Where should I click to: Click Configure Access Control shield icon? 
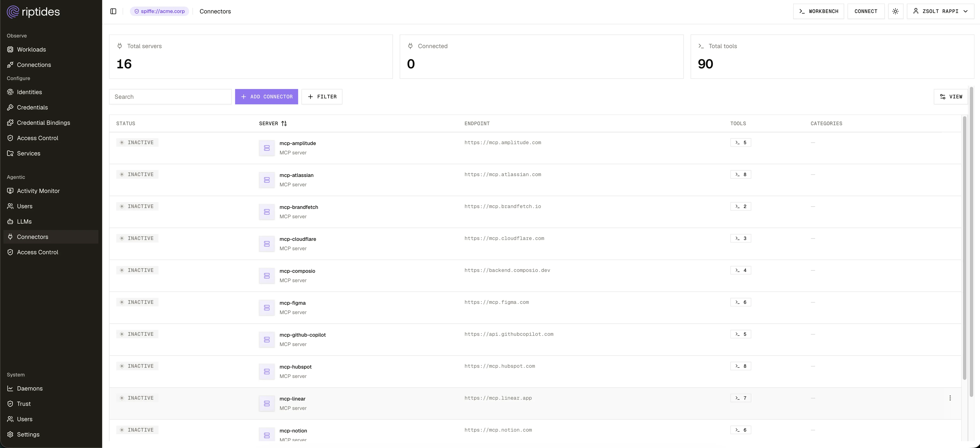10,138
